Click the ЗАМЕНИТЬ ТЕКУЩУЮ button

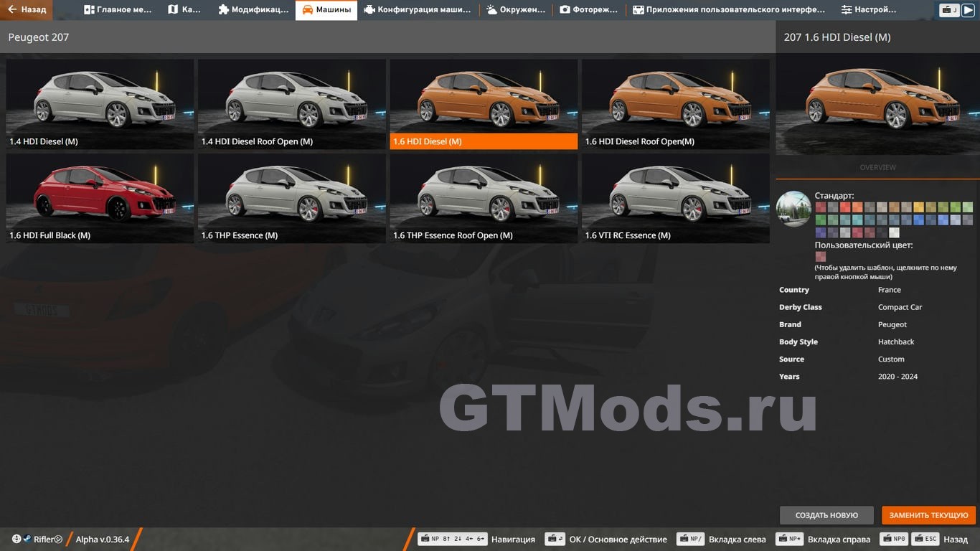pos(928,515)
